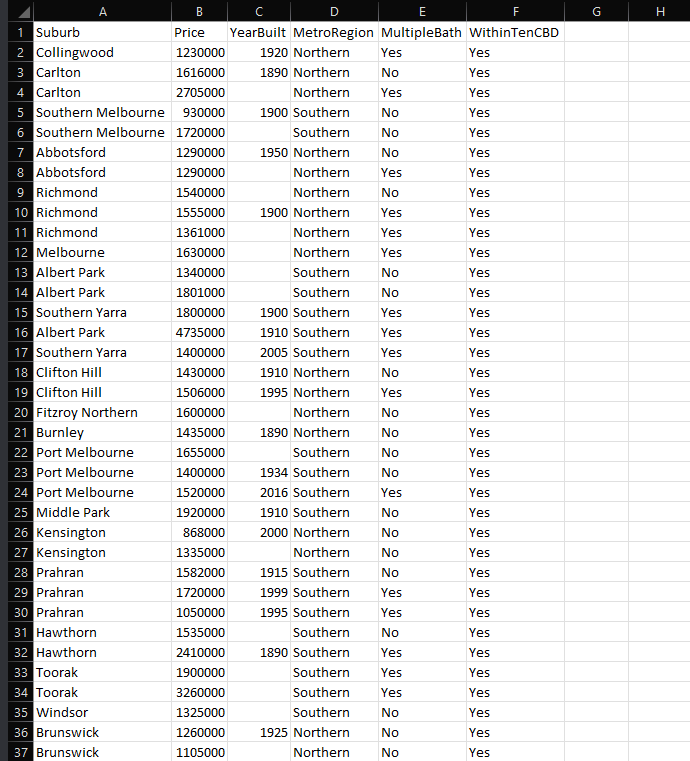The image size is (690, 761).
Task: Select the 1934 year built cell
Action: (x=259, y=472)
